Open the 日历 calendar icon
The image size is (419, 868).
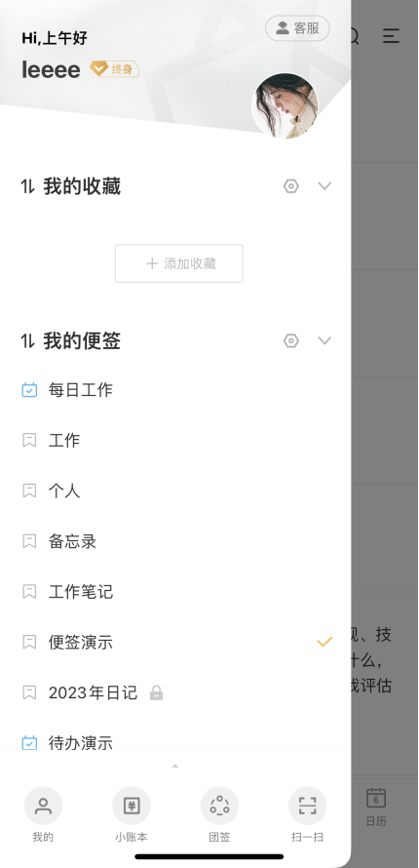(376, 807)
